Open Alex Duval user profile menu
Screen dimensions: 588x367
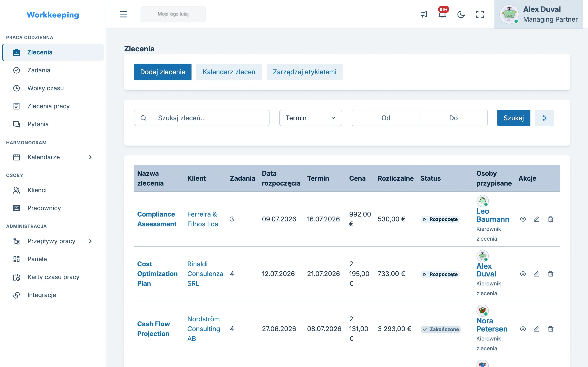pyautogui.click(x=538, y=14)
